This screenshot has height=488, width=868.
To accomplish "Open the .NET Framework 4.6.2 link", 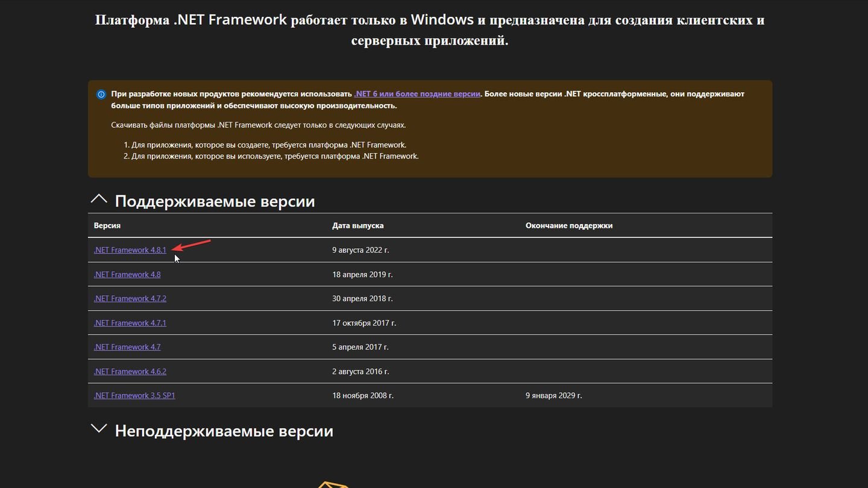I will 130,371.
